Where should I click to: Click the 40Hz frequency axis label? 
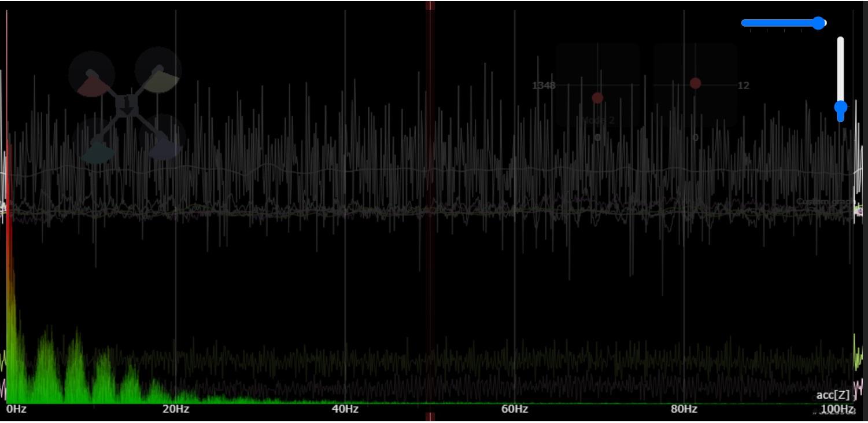click(x=345, y=409)
